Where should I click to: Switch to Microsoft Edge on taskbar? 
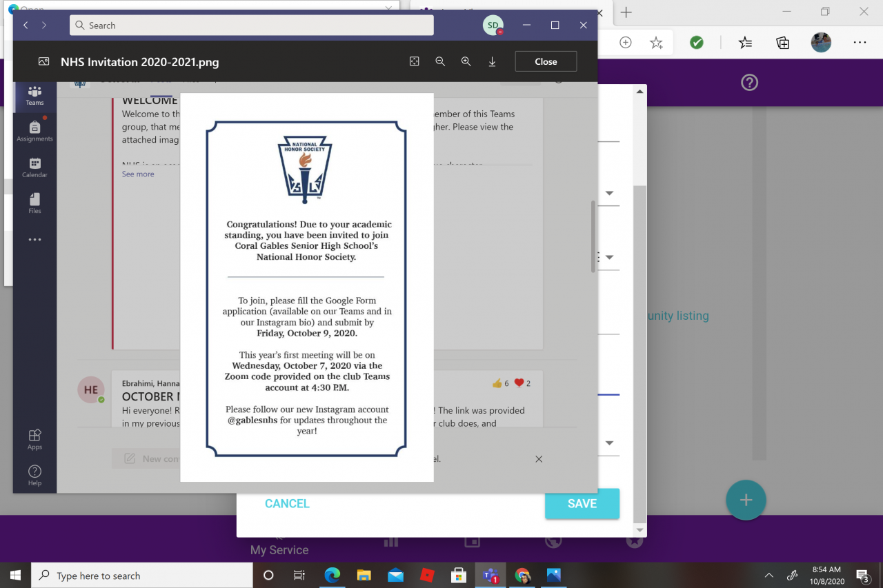coord(333,575)
